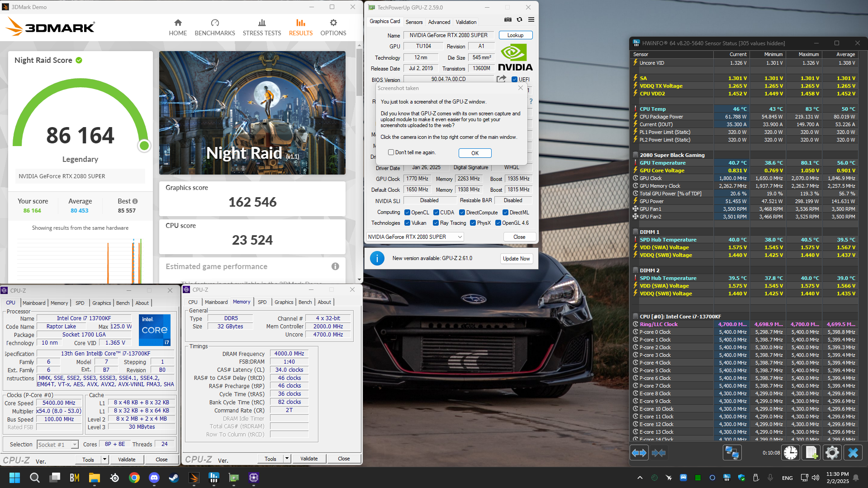Image resolution: width=868 pixels, height=488 pixels.
Task: Open the Advanced tab in GPU-Z
Action: click(439, 22)
